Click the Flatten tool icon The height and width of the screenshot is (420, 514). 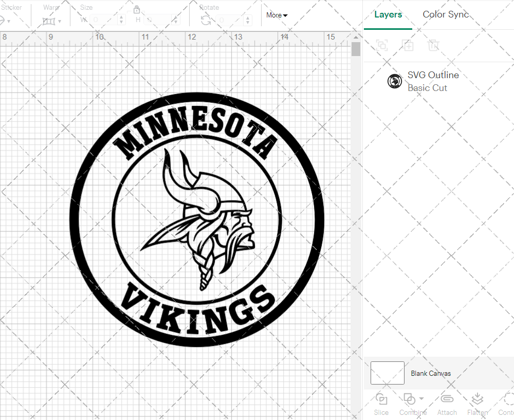(477, 400)
